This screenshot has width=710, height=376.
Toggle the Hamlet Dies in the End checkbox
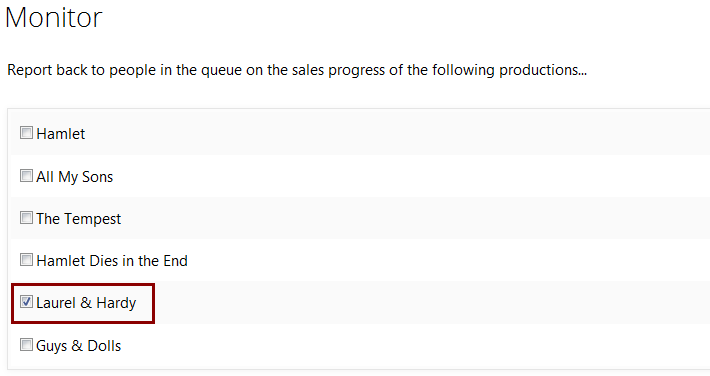pos(26,260)
